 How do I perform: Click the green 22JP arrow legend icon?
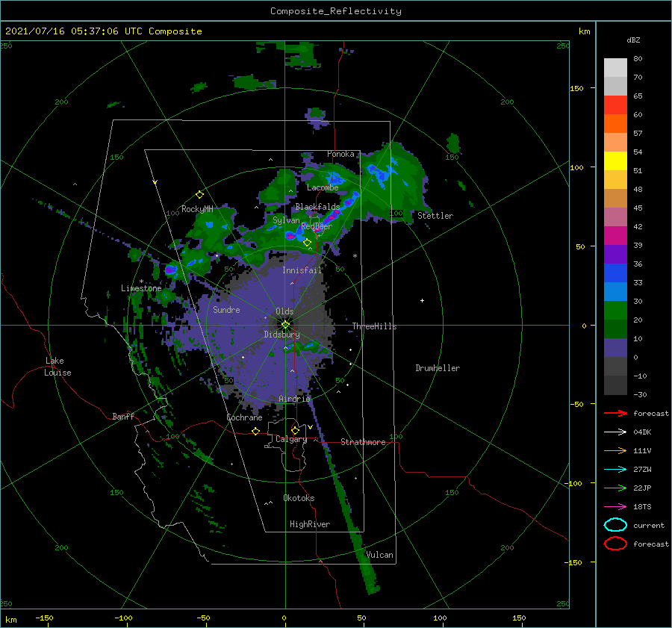615,488
